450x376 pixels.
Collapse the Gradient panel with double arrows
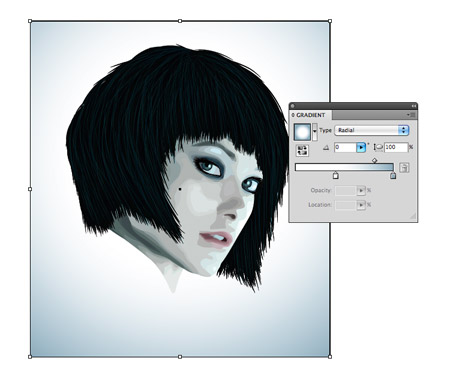(413, 106)
